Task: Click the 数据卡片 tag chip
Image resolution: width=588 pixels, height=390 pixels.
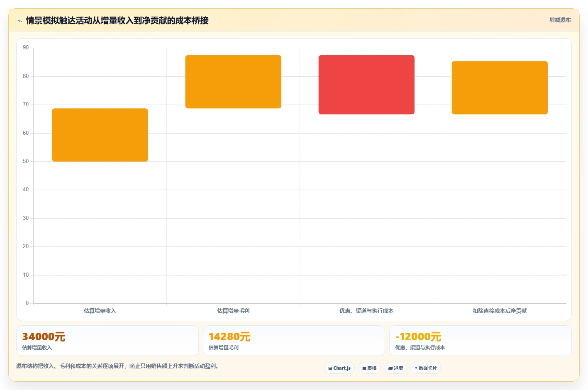Action: click(426, 368)
